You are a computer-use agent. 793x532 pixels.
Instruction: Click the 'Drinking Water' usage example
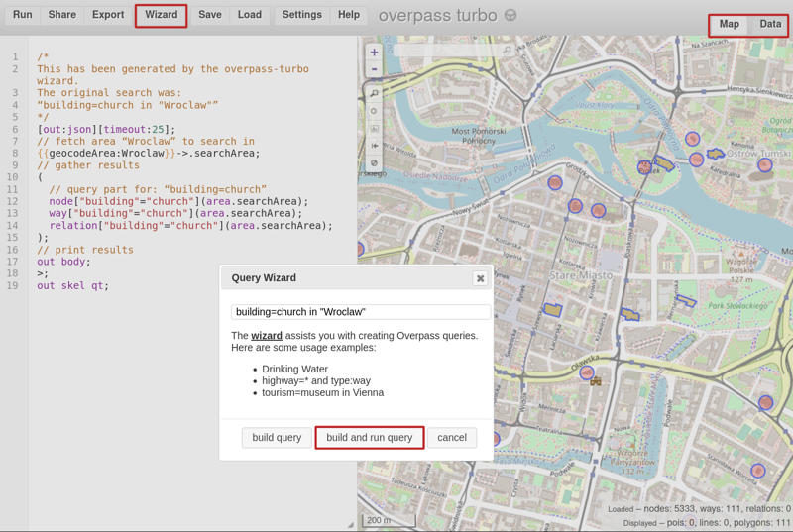(294, 369)
